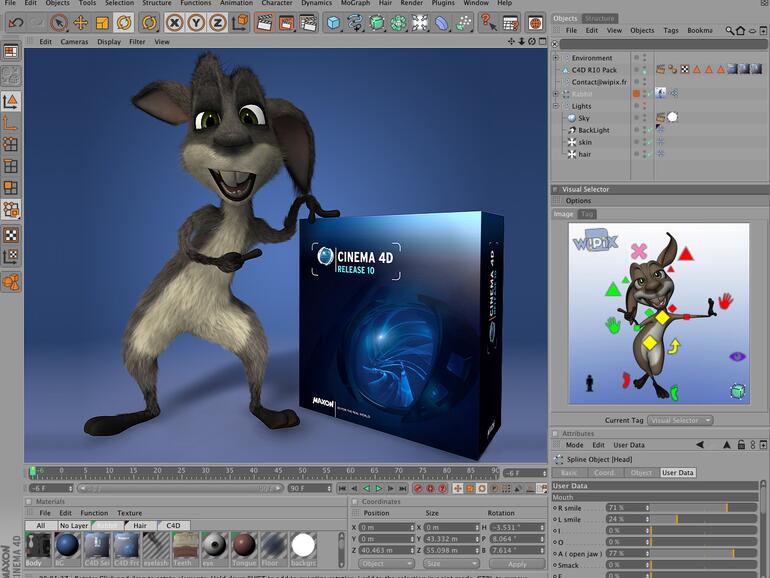Select the Tongue material thumbnail

[x=243, y=544]
